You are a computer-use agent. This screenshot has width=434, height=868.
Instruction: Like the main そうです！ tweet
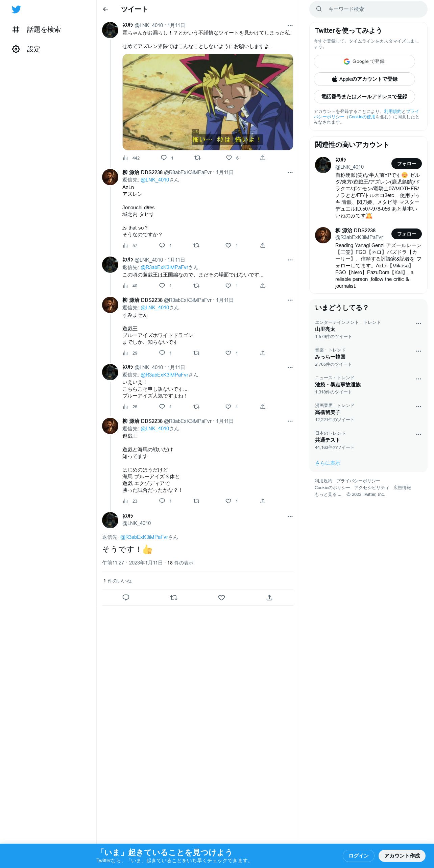tap(221, 598)
